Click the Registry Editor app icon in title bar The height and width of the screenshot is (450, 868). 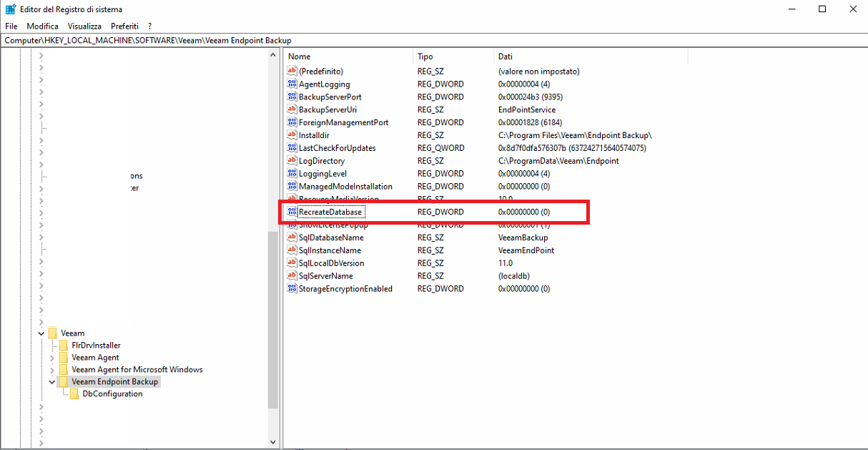(x=11, y=9)
